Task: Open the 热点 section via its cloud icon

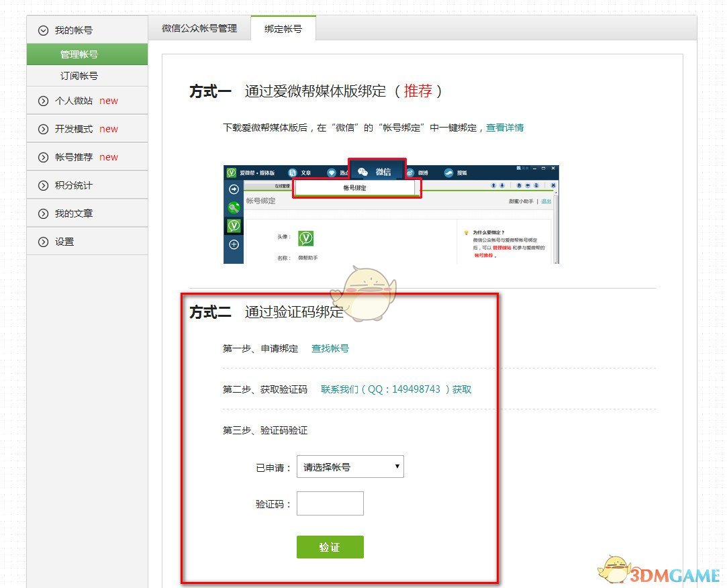Action: click(332, 171)
